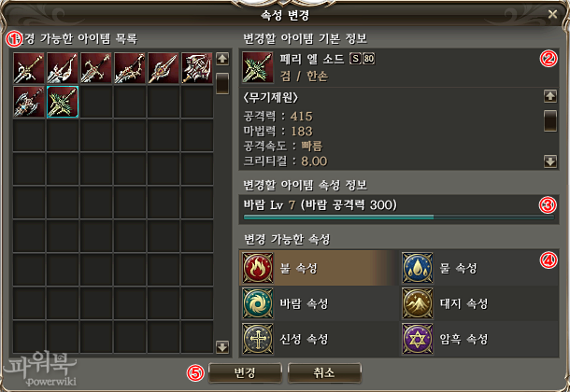Click the wind Lv 7 attribute progress bar
570x392 pixels.
[399, 217]
